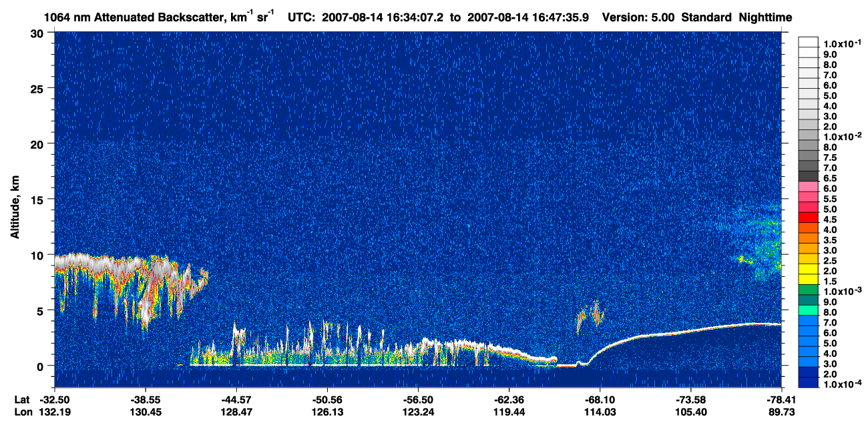Click the "UTC:" label in the header
Screen dimensions: 868x445
coord(302,17)
